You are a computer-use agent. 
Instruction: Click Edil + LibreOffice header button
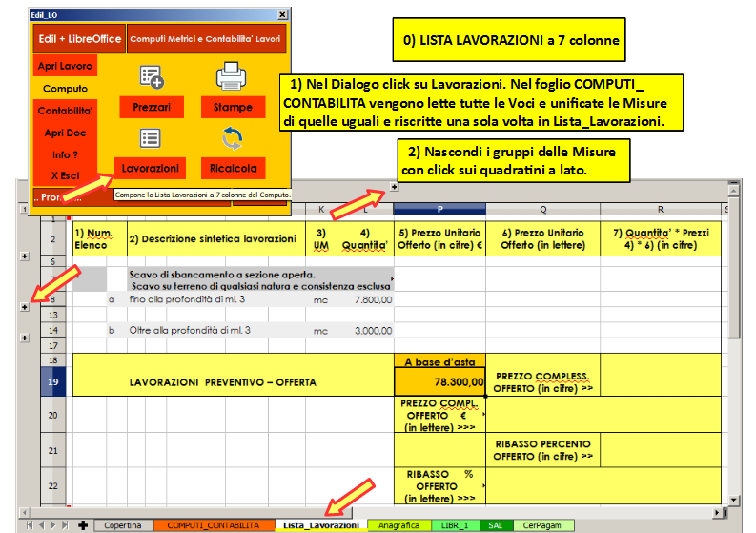tap(79, 39)
